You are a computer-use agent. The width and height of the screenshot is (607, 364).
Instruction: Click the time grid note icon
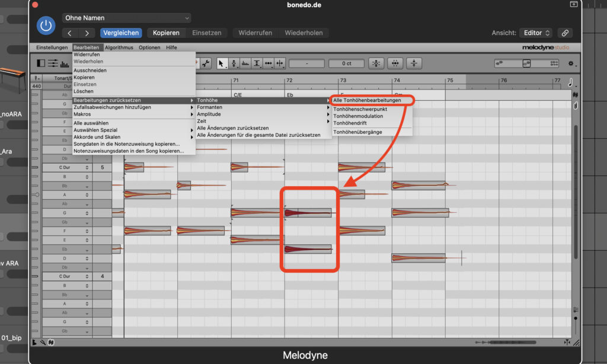571,82
